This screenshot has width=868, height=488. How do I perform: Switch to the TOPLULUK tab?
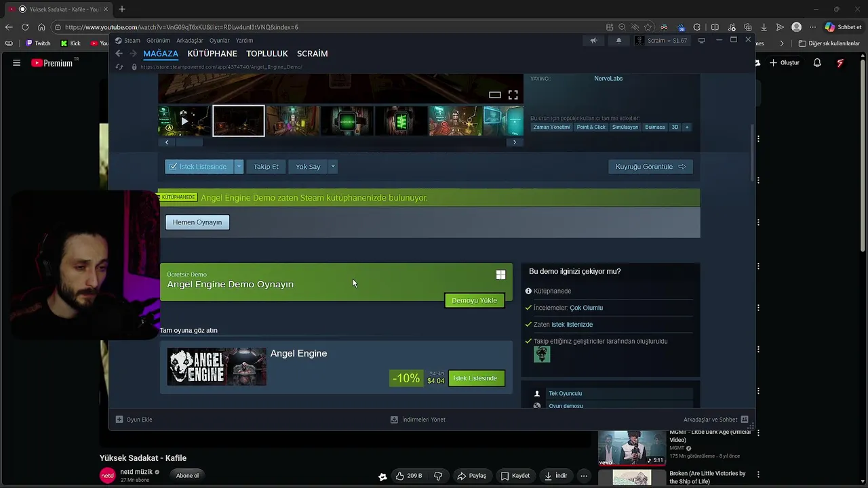point(267,54)
